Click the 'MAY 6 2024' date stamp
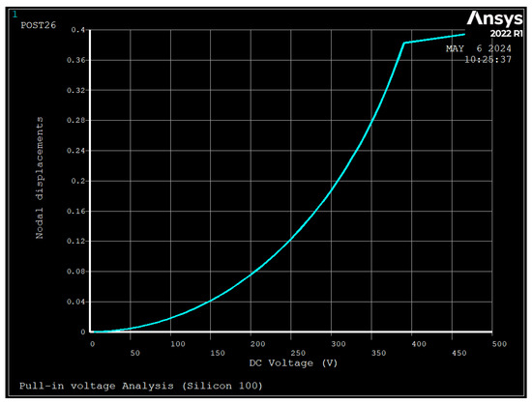This screenshot has width=532, height=404. pos(479,48)
